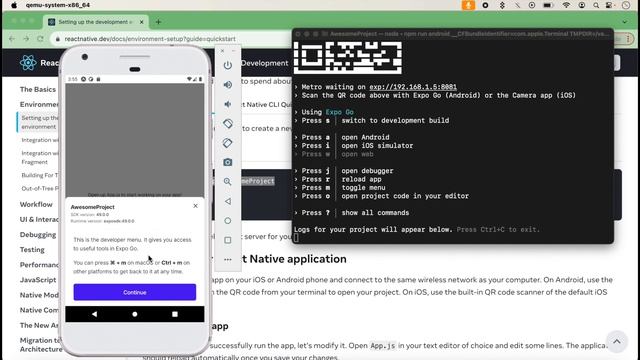Rotate emulator left icon
Screen dimensions: 640x360
tap(228, 123)
